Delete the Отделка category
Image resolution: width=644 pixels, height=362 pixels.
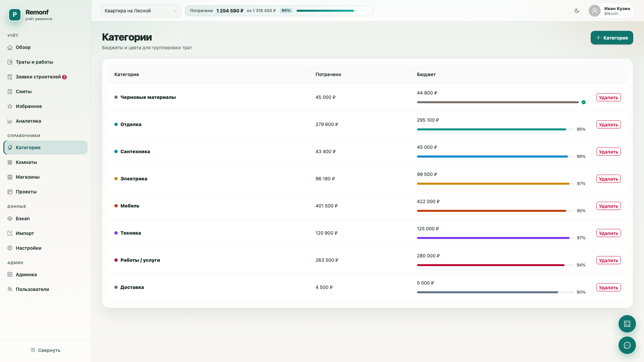[608, 124]
